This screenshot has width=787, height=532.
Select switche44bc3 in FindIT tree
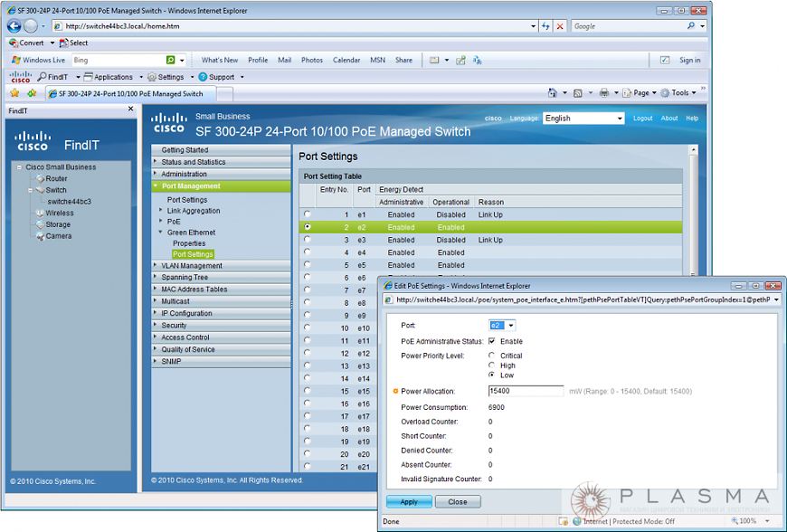click(70, 202)
